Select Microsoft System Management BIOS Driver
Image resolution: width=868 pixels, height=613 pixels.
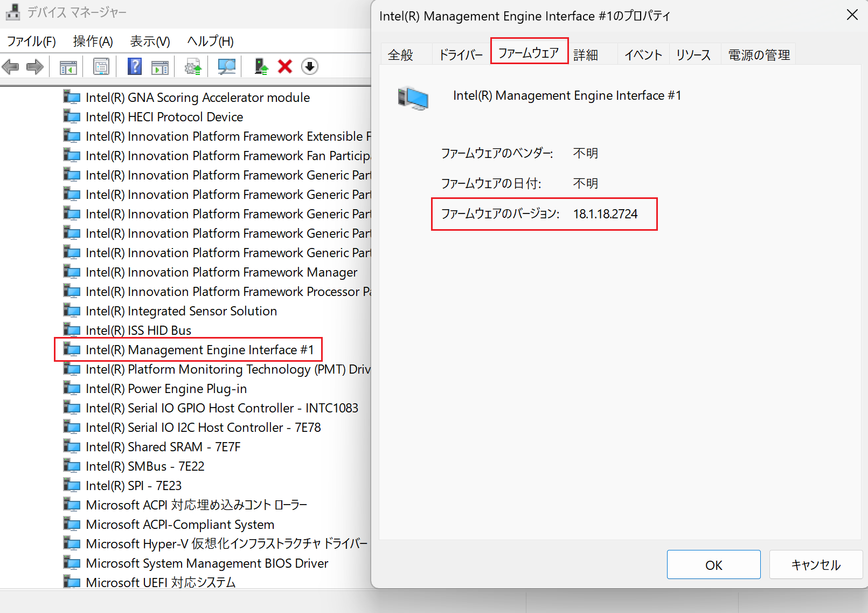click(207, 563)
